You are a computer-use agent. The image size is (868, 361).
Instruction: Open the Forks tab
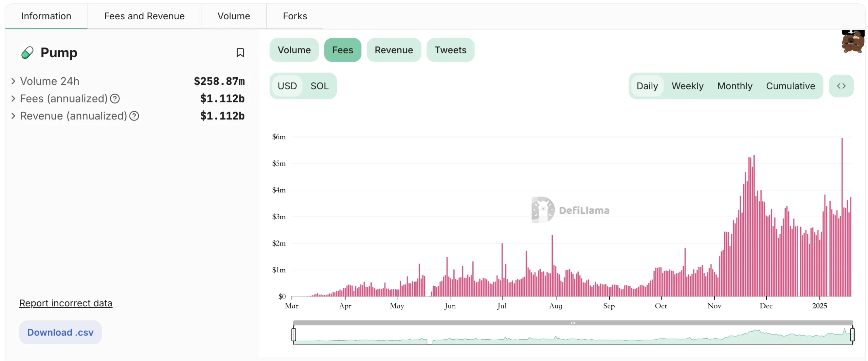[x=295, y=16]
